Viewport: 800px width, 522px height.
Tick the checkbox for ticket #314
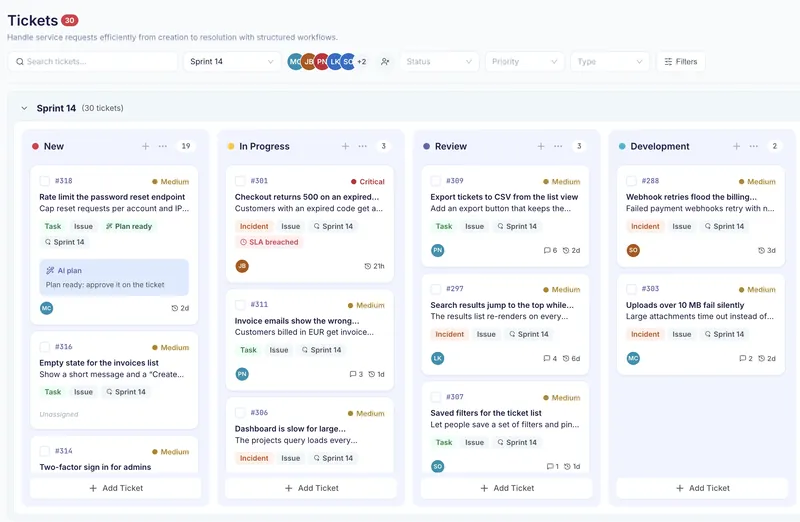pos(45,451)
